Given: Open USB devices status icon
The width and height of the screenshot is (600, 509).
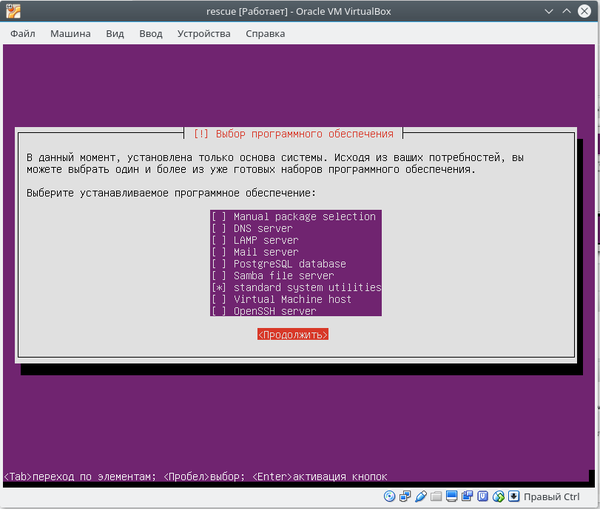Looking at the screenshot, I should [x=421, y=496].
